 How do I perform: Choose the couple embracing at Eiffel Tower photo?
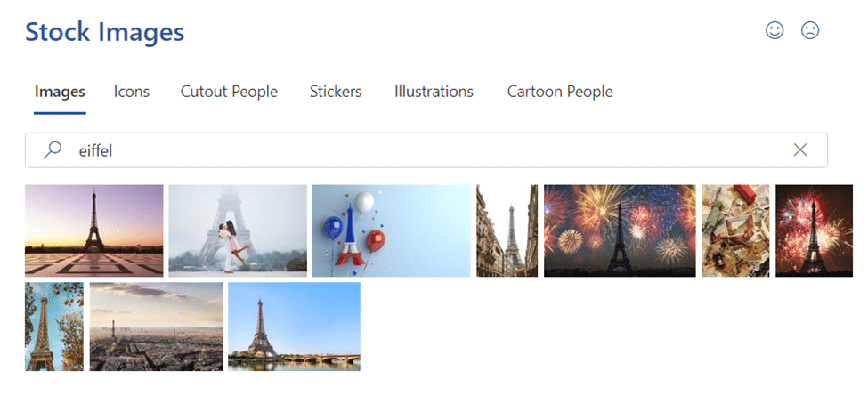238,230
